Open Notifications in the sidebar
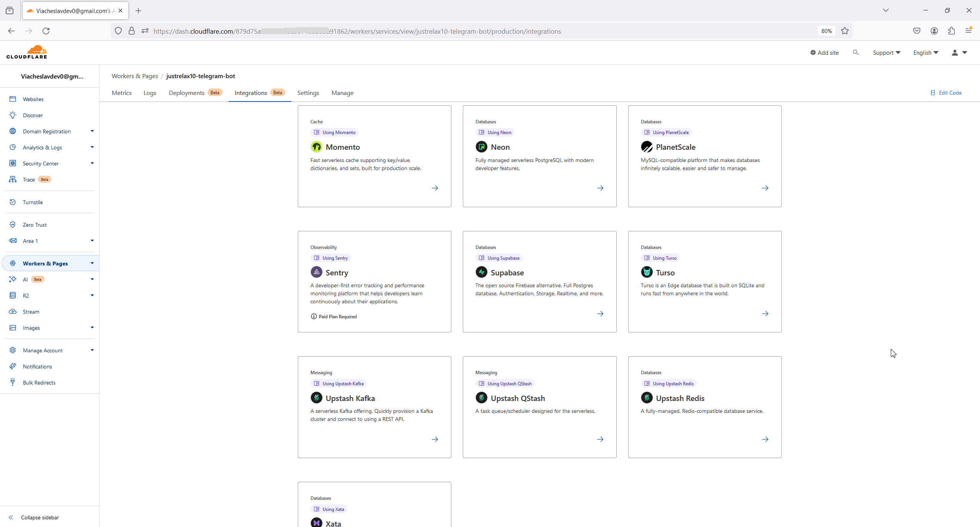Image resolution: width=980 pixels, height=527 pixels. [37, 367]
